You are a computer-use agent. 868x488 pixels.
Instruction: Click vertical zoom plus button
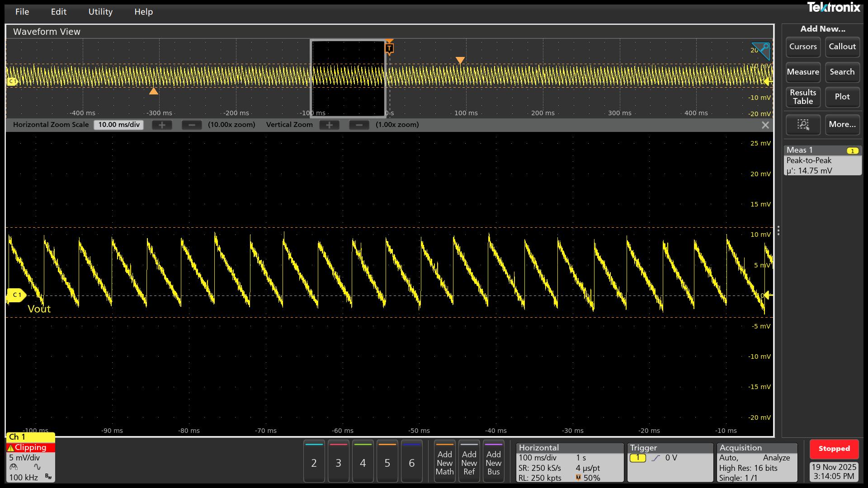click(x=329, y=125)
